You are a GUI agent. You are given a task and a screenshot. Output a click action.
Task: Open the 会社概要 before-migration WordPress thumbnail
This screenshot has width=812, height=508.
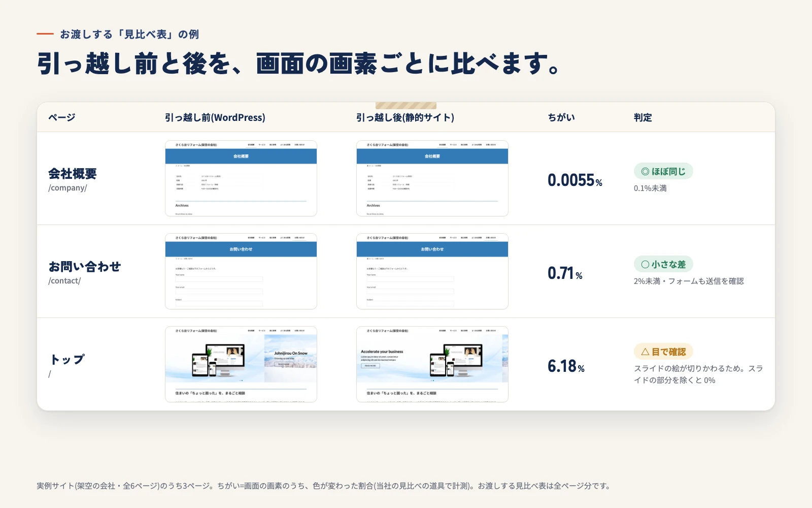click(x=241, y=178)
